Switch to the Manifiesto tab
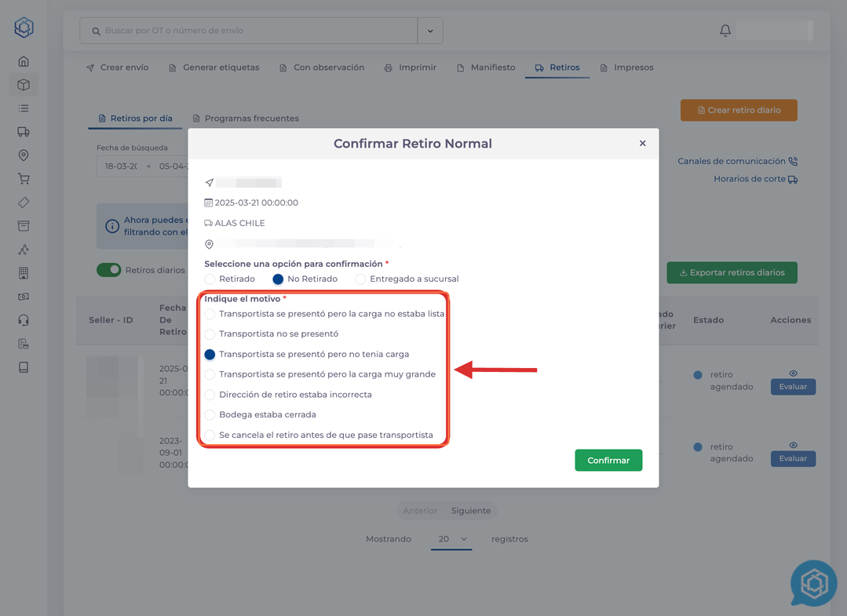 coord(486,67)
